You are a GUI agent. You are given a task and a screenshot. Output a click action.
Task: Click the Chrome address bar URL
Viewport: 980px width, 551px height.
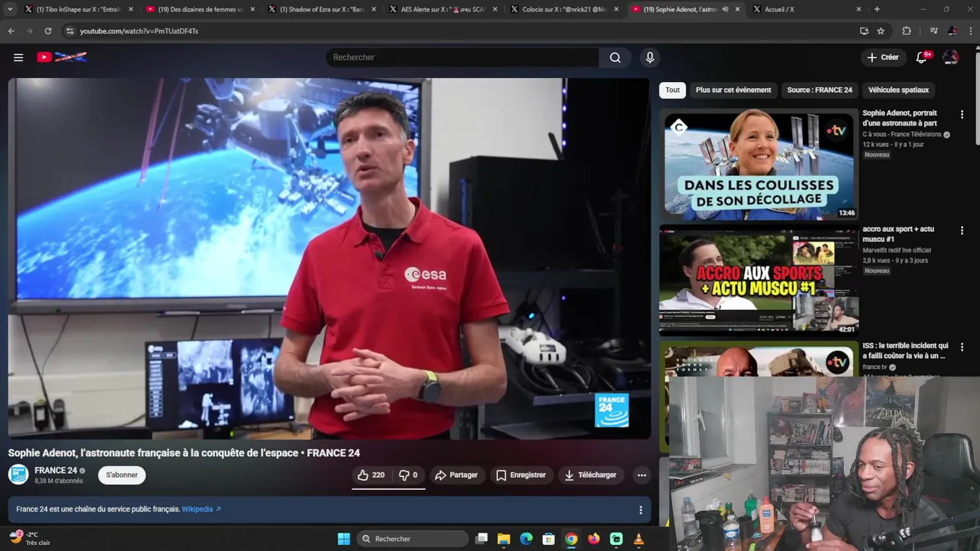tap(139, 31)
